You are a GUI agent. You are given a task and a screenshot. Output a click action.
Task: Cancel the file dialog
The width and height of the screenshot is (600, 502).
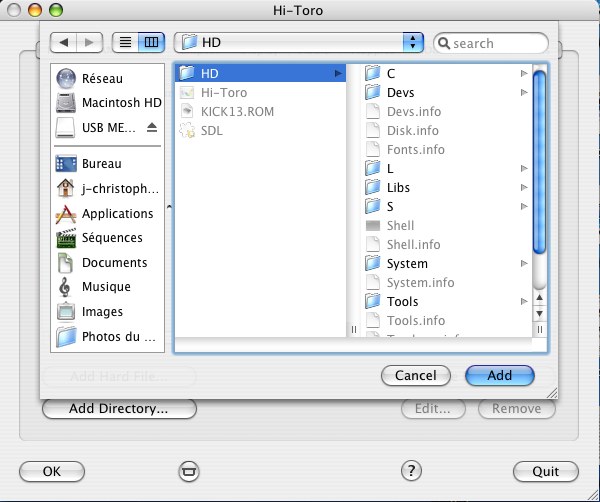click(x=416, y=375)
